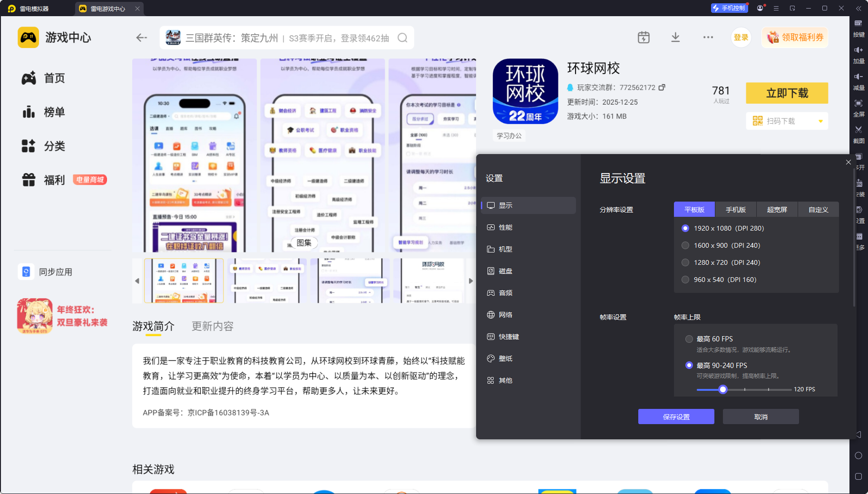Screen dimensions: 868x494
Task: Open 快捷键 shortcut settings section
Action: click(528, 337)
